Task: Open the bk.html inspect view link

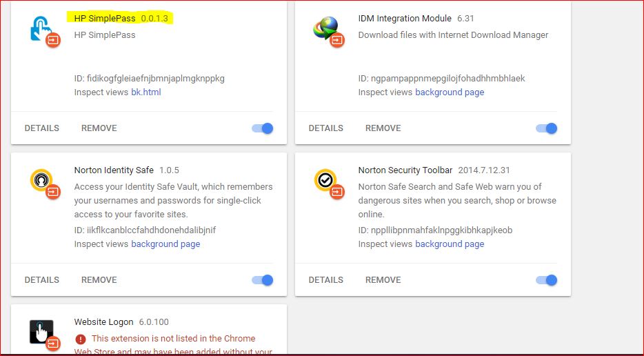Action: tap(145, 92)
